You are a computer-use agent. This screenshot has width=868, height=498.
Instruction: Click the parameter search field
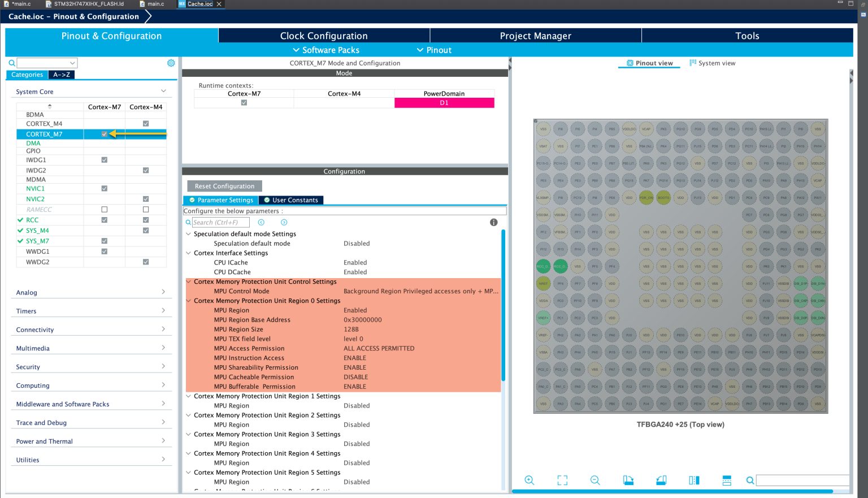coord(220,222)
